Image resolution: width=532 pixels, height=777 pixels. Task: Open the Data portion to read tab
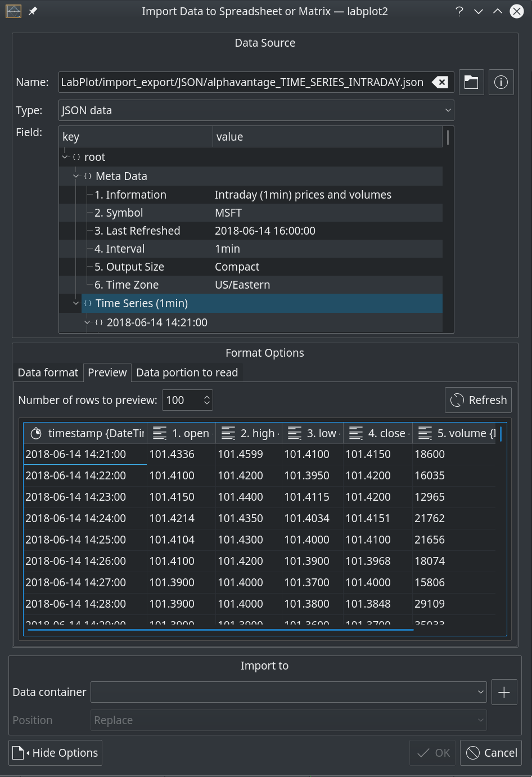187,372
